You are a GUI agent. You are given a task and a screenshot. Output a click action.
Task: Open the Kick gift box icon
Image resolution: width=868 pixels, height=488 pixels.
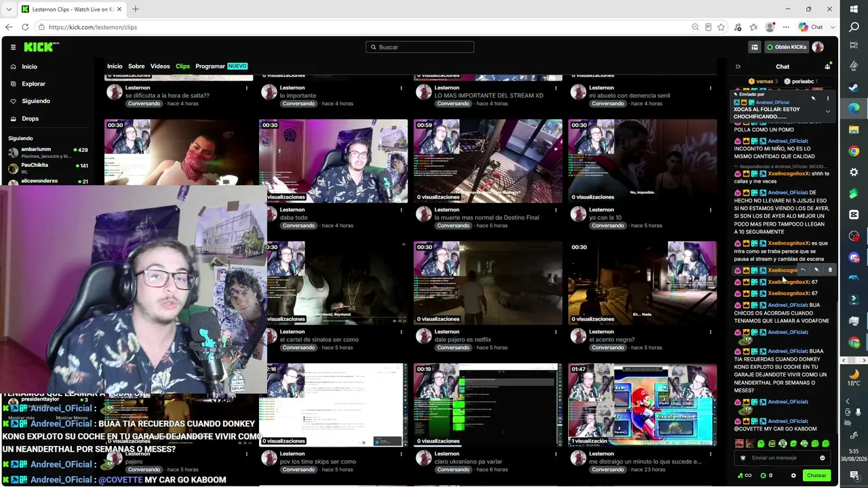[754, 47]
